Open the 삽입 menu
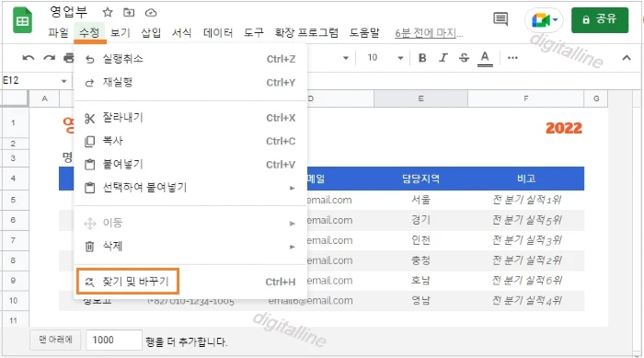This screenshot has width=644, height=358. 151,33
